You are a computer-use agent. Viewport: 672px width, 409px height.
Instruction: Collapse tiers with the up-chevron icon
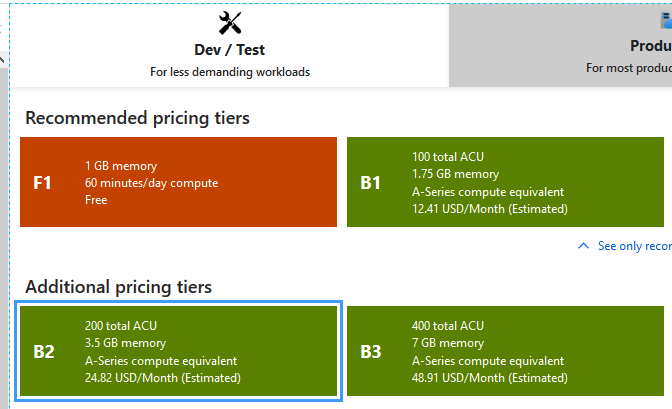[x=584, y=245]
